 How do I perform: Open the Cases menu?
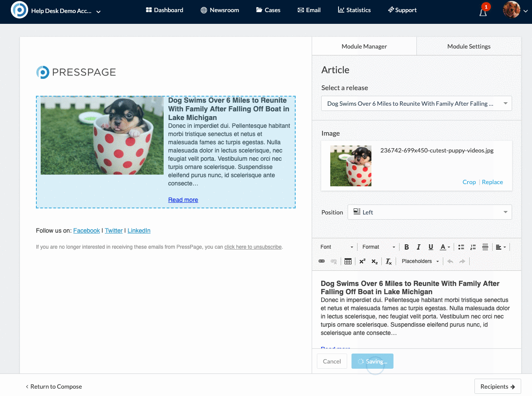coord(268,10)
